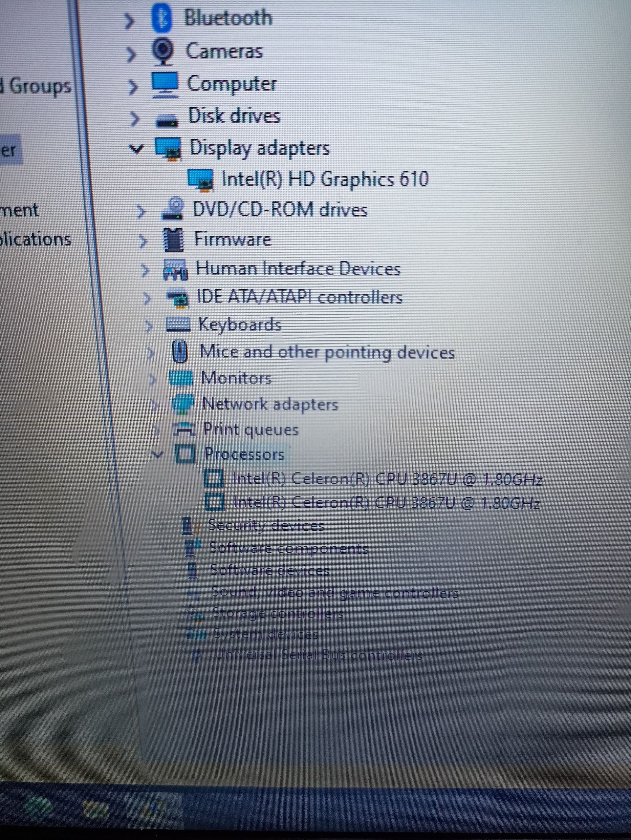
Task: Expand the Bluetooth category
Action: (130, 22)
